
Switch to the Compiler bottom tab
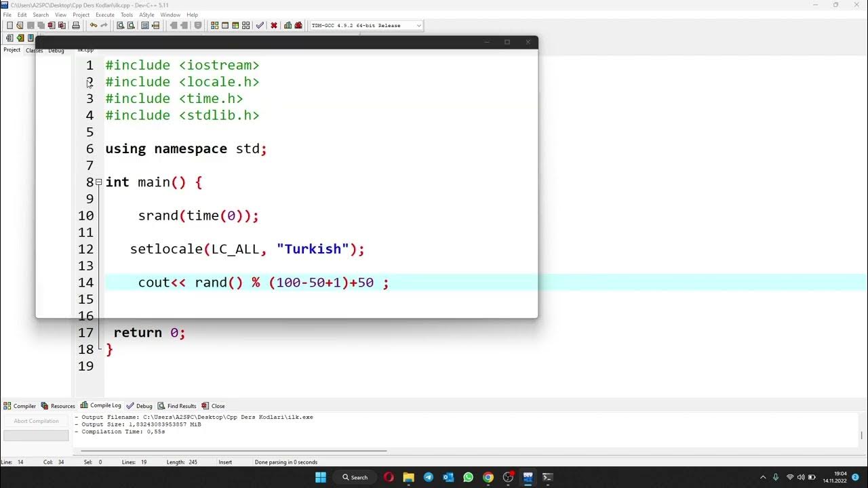click(20, 406)
